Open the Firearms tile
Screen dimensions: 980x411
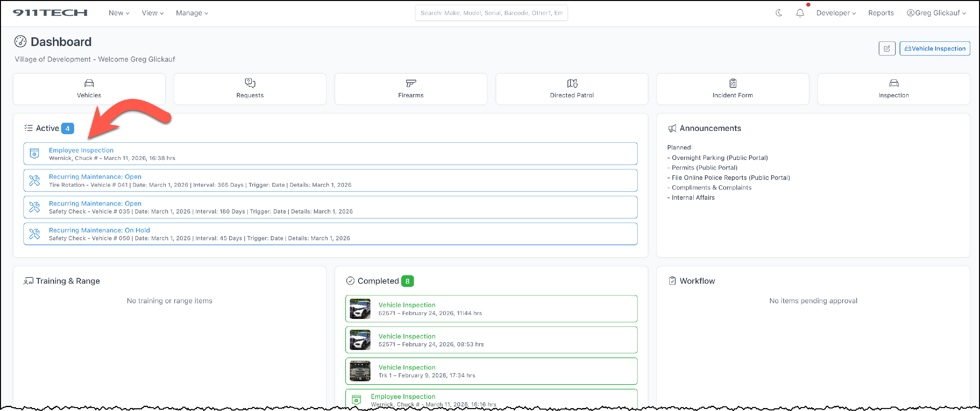click(411, 89)
